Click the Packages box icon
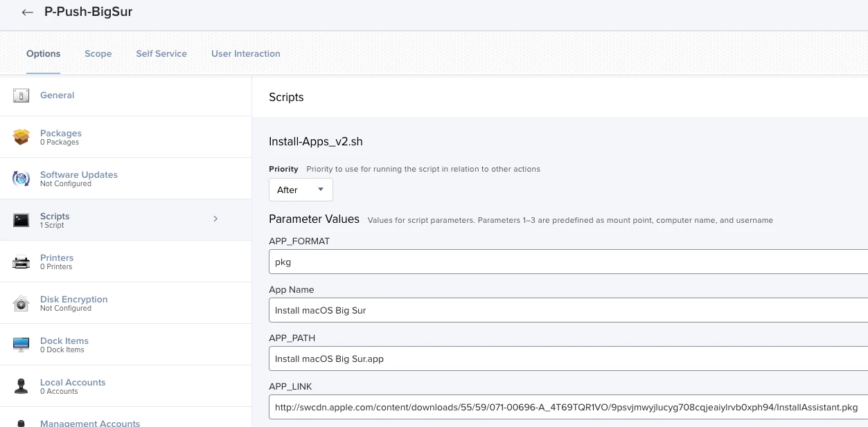The height and width of the screenshot is (427, 868). point(21,137)
